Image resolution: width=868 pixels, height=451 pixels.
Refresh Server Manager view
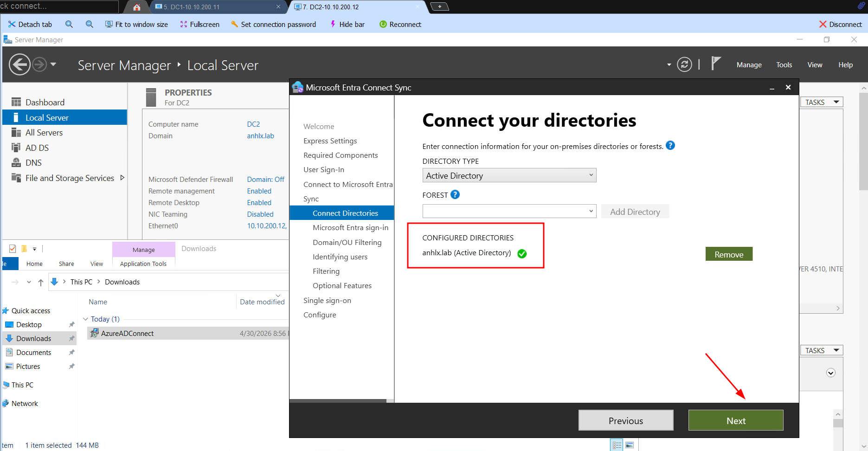tap(684, 64)
